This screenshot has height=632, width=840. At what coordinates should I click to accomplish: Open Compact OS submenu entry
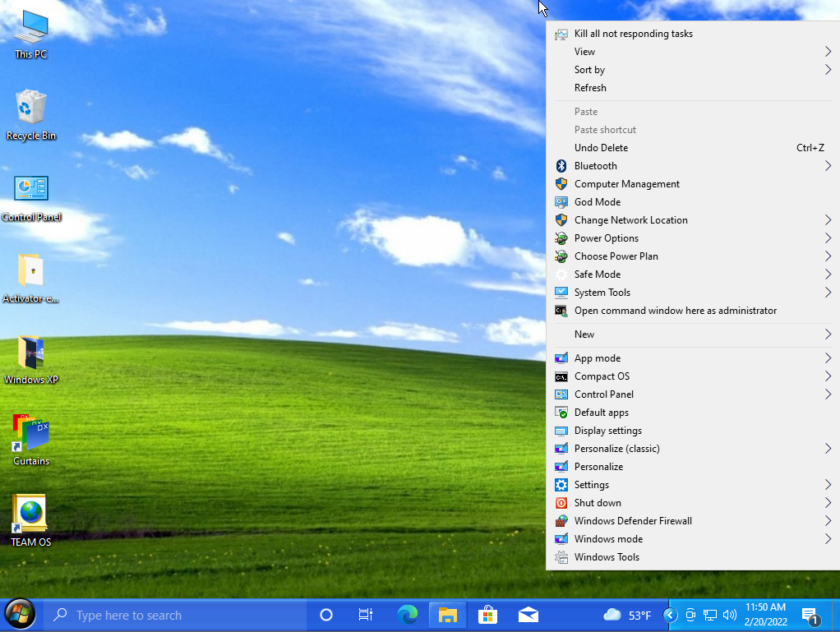coord(693,376)
